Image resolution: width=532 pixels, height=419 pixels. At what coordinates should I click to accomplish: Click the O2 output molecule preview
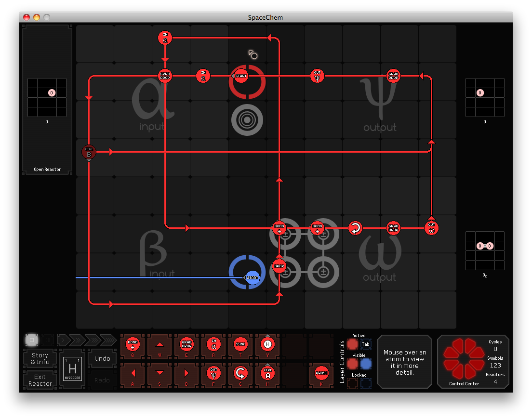click(x=484, y=250)
